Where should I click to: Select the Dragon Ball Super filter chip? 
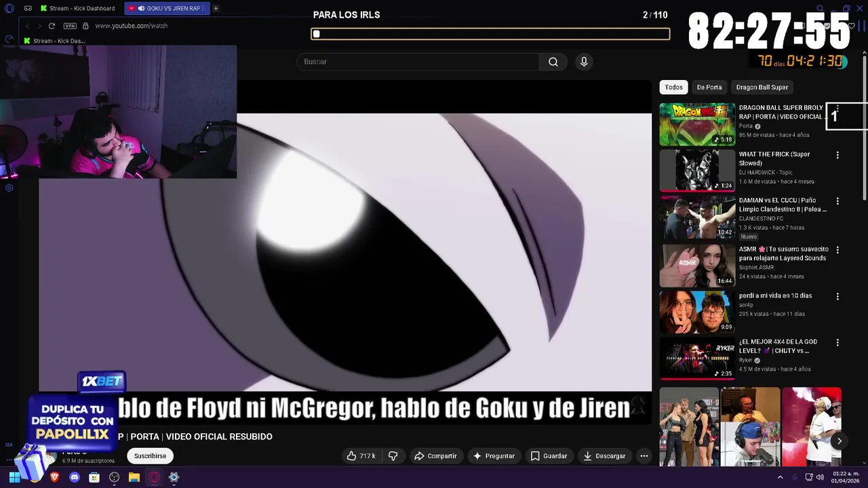[x=762, y=87]
